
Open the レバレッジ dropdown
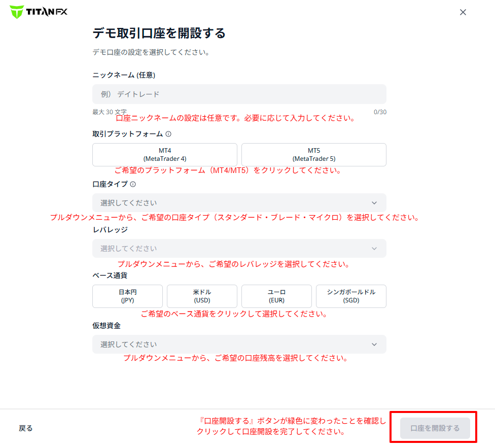(239, 249)
